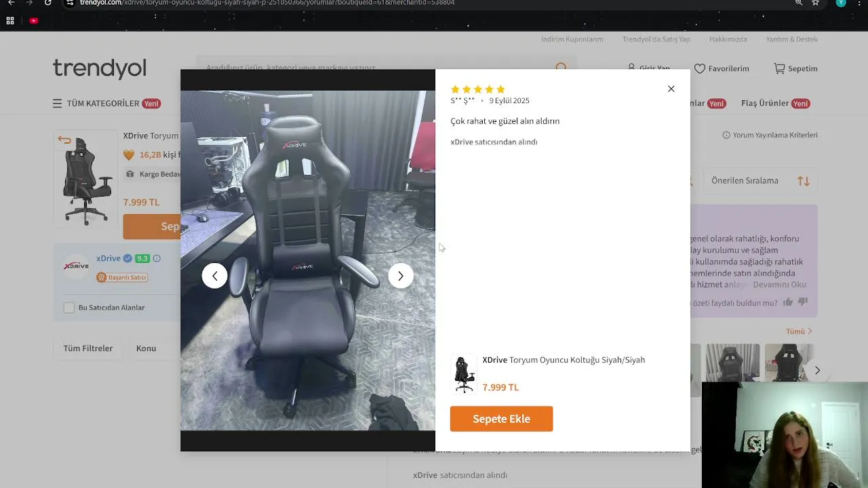
Task: Mark the summary unhelpful with thumbs down
Action: (x=803, y=302)
